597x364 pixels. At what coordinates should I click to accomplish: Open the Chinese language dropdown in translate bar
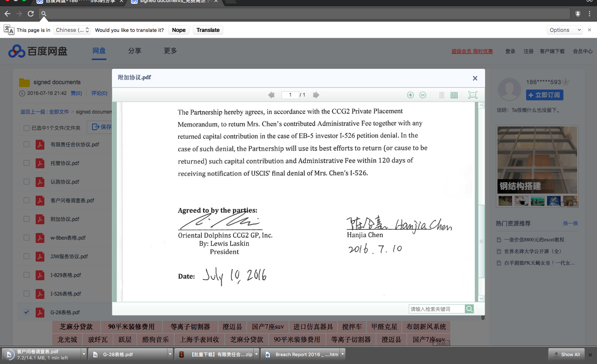(x=72, y=30)
